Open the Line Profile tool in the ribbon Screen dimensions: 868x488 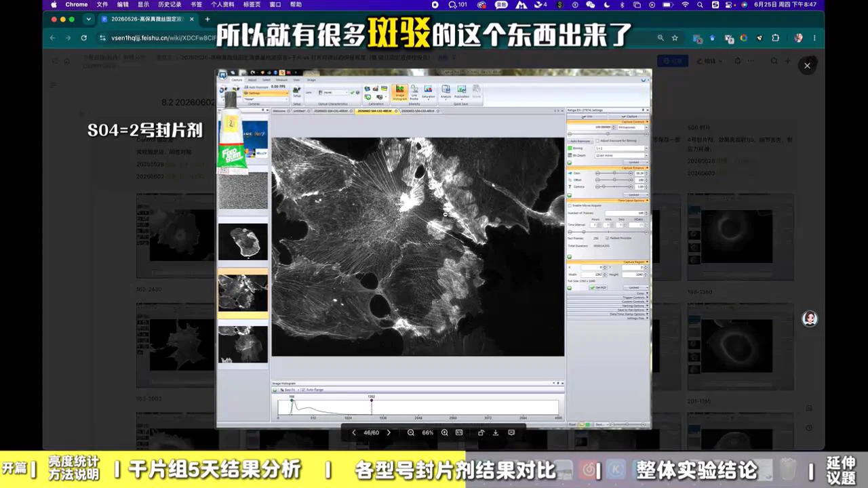click(x=414, y=93)
